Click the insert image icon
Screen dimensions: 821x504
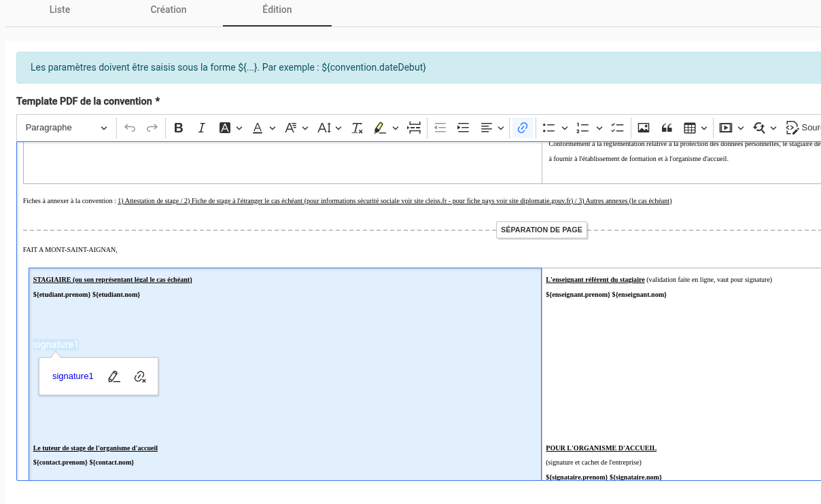click(x=644, y=128)
